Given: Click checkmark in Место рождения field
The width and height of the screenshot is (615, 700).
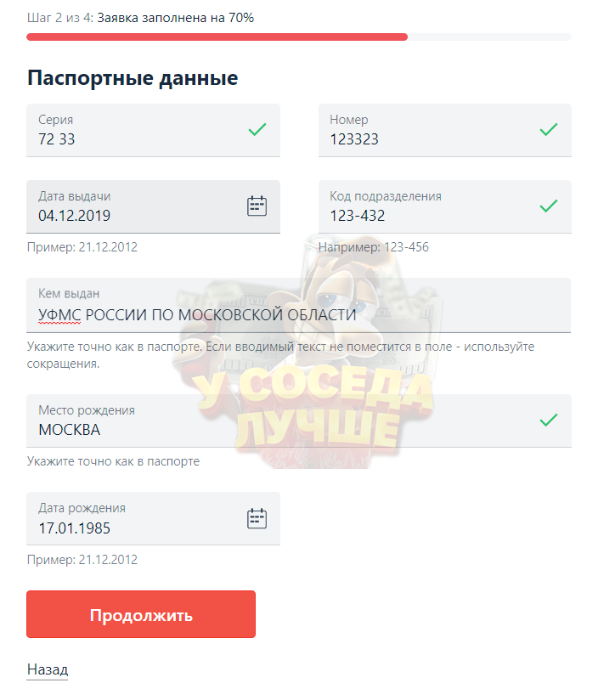Looking at the screenshot, I should click(x=549, y=420).
